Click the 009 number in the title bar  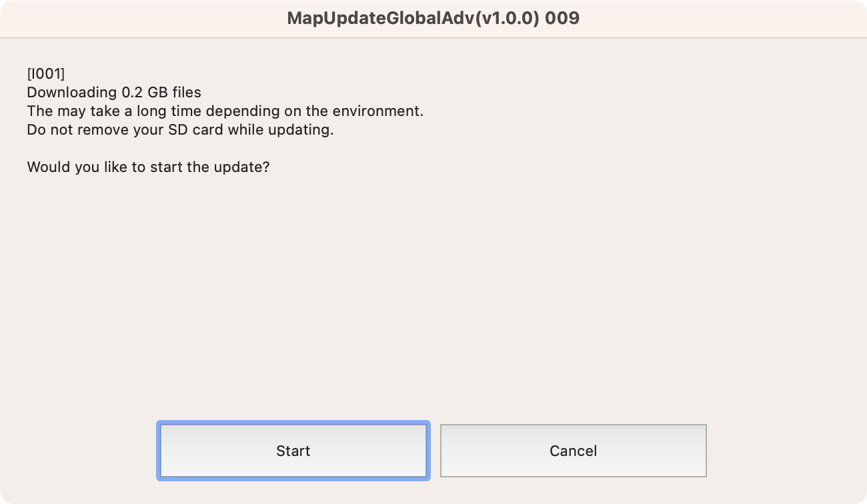(562, 18)
